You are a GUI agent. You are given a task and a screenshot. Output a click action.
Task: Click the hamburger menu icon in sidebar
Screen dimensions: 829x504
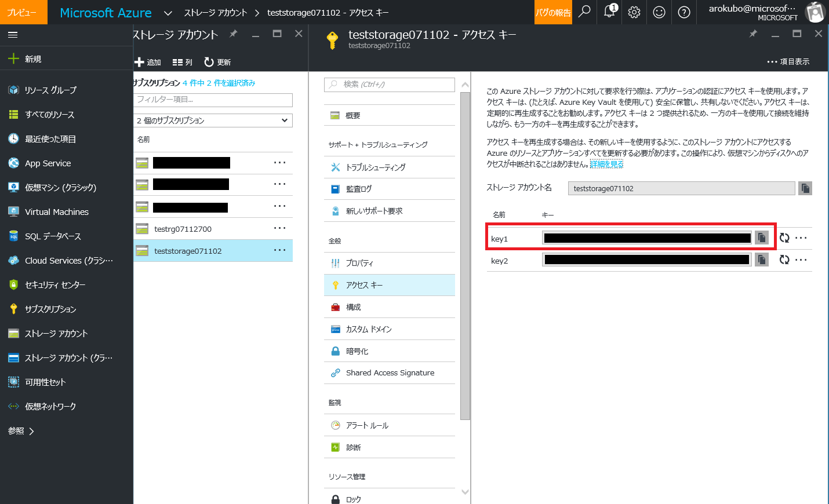pos(13,35)
